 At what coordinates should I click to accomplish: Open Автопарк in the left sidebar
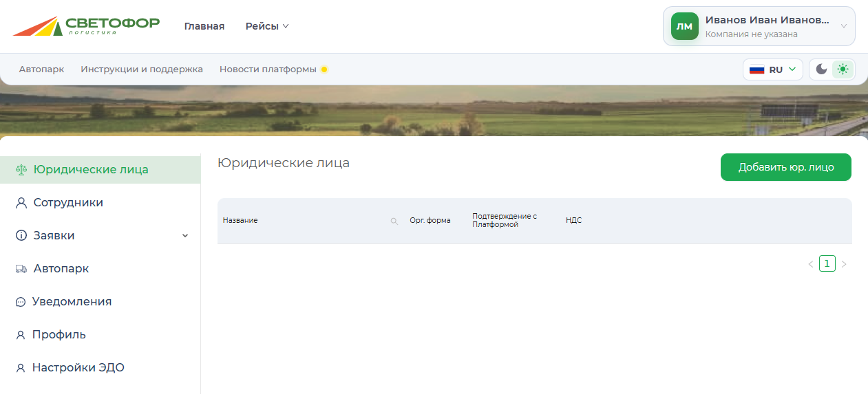pos(100,269)
